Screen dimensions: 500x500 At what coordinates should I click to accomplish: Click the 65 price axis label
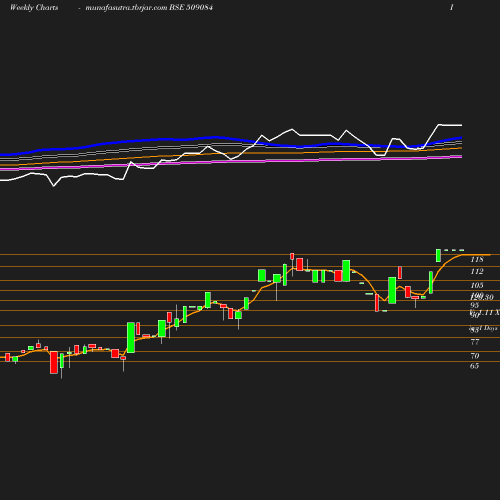coord(475,366)
